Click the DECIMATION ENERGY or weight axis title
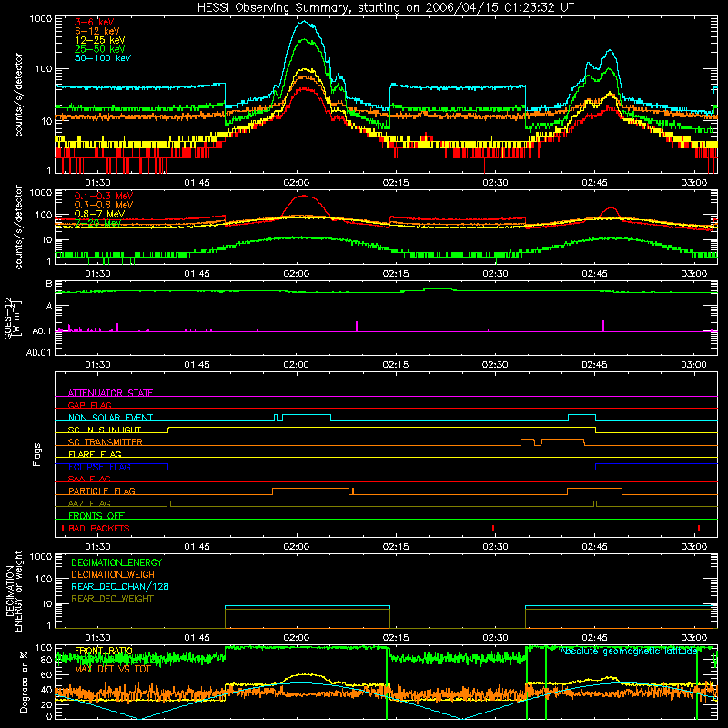This screenshot has height=728, width=728. click(14, 591)
